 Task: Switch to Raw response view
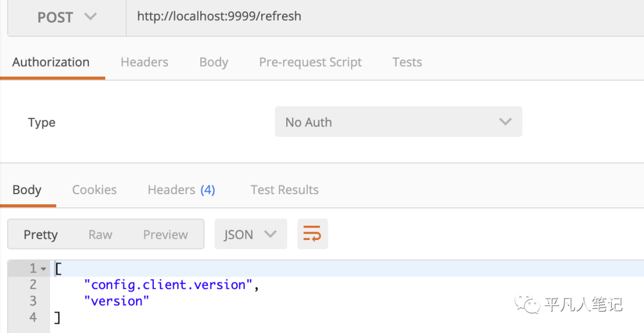(100, 235)
